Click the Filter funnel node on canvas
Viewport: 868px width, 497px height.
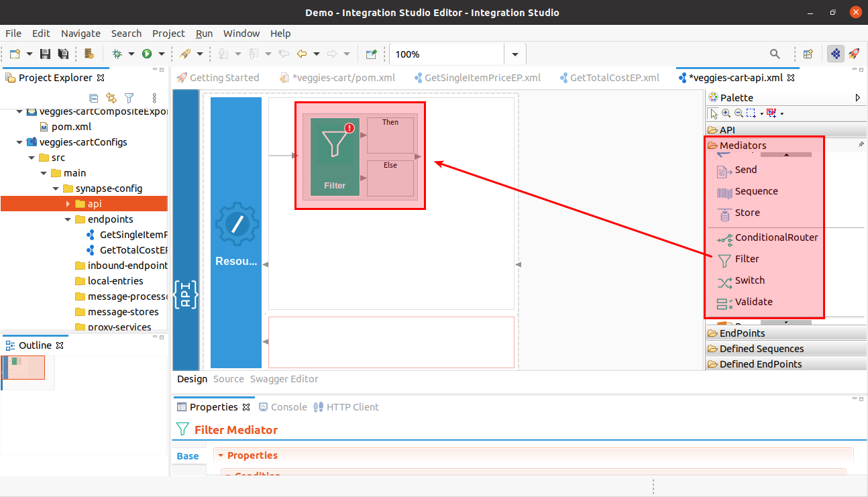(335, 157)
